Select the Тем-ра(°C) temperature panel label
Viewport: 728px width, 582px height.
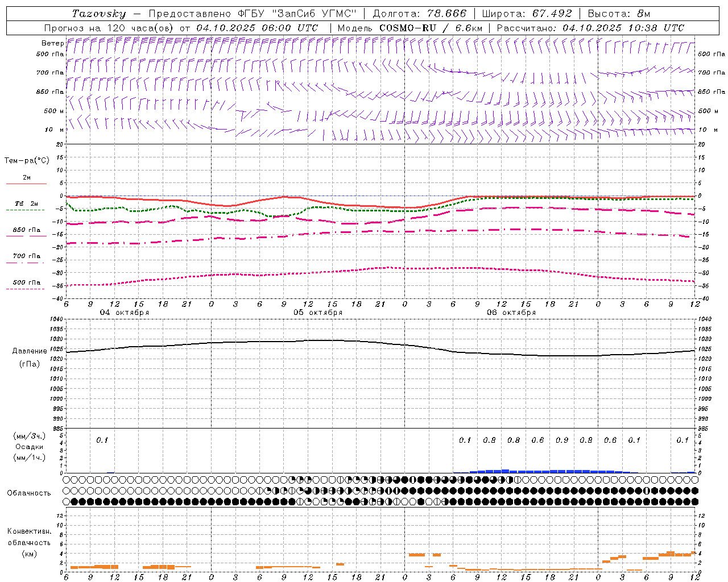tap(27, 161)
